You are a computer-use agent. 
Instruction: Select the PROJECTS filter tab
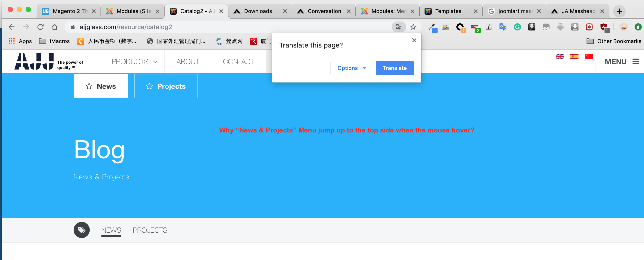(x=150, y=230)
